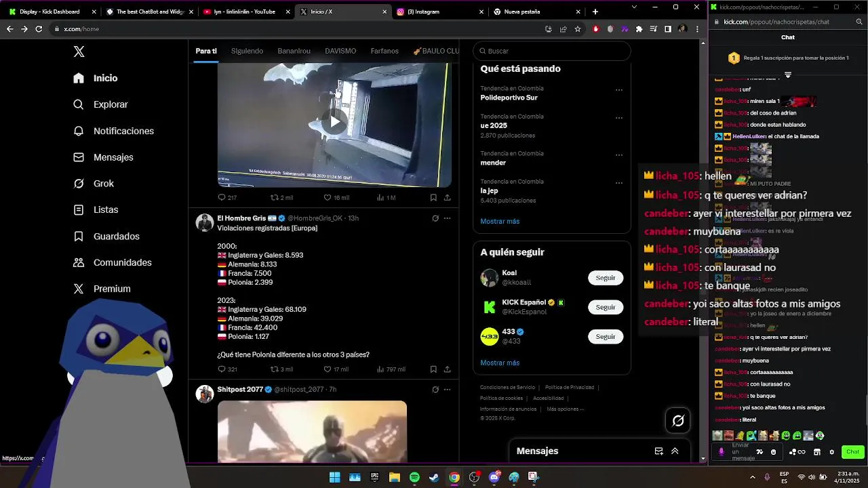Open options for ue 2025 trend
Image resolution: width=868 pixels, height=488 pixels.
coord(618,117)
